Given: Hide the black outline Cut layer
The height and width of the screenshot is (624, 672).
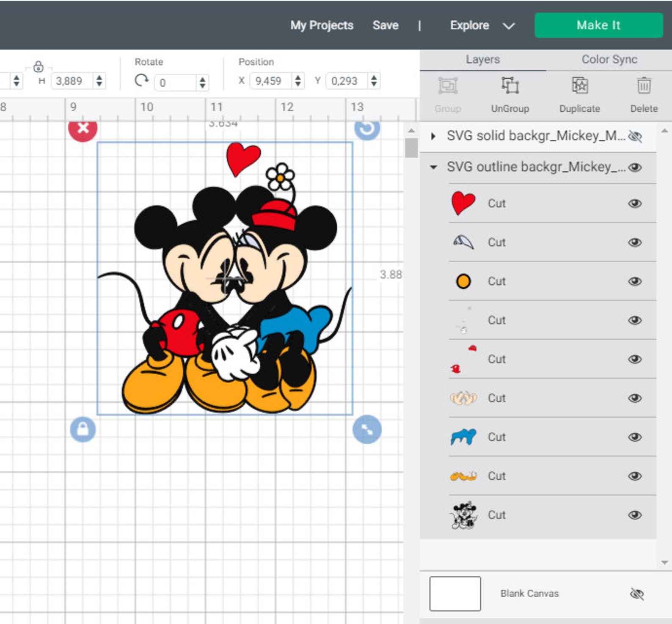Looking at the screenshot, I should coord(635,515).
